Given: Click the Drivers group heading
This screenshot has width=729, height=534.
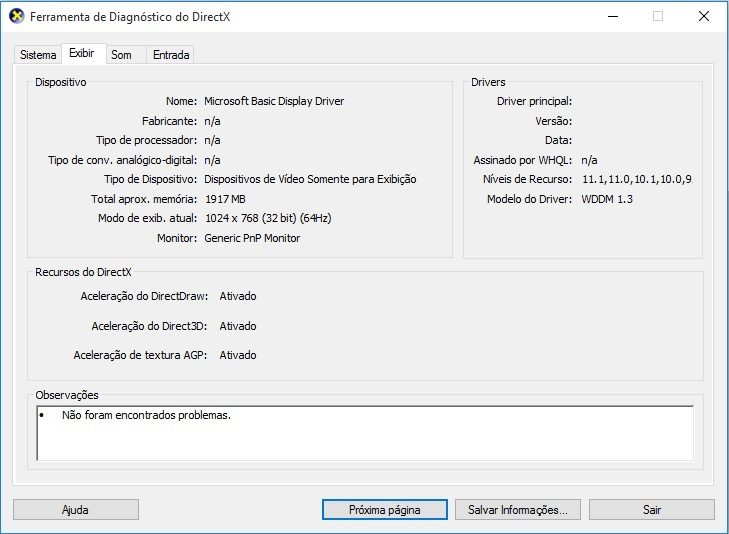Looking at the screenshot, I should coord(488,82).
